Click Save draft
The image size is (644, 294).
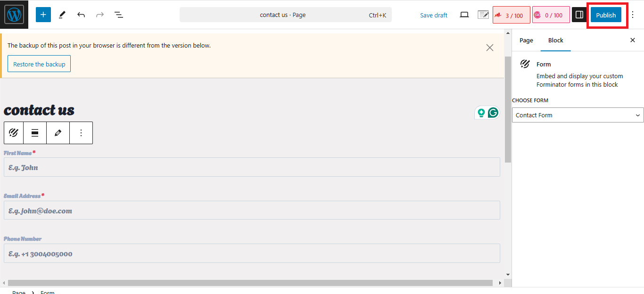(434, 15)
